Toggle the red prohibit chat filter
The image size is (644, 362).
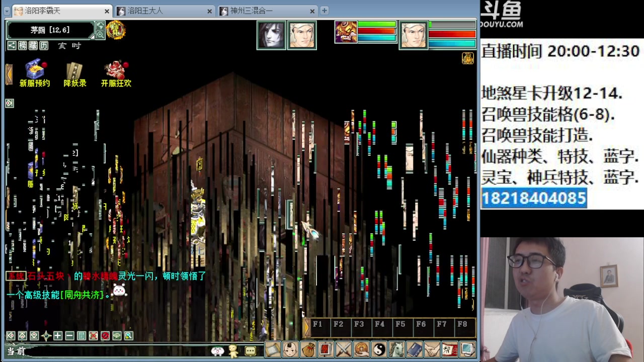(x=105, y=336)
